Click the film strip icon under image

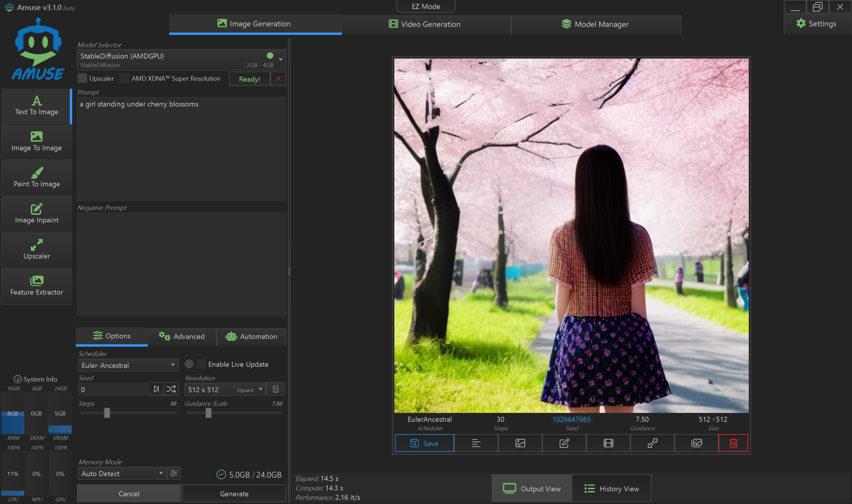click(x=608, y=443)
